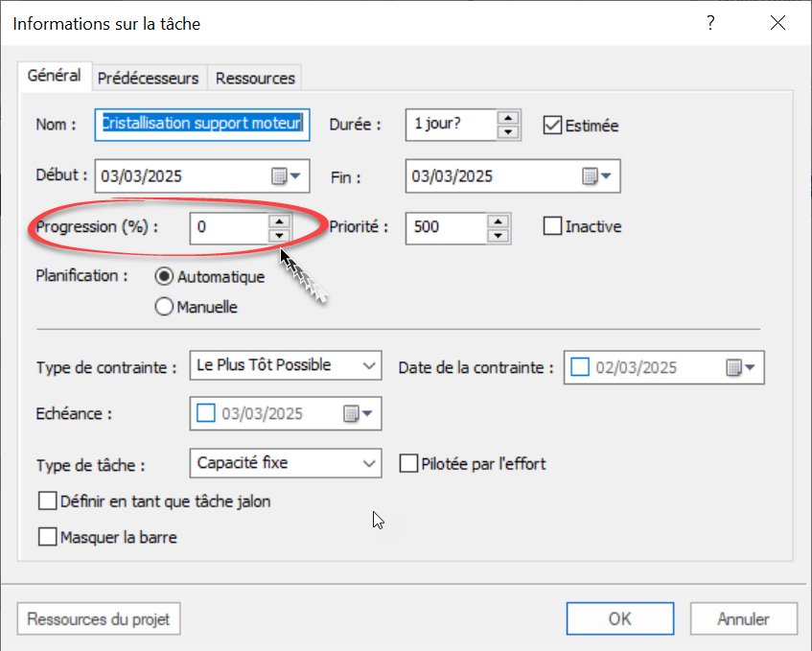Increase Durée with the up arrow
This screenshot has width=812, height=651.
point(508,118)
